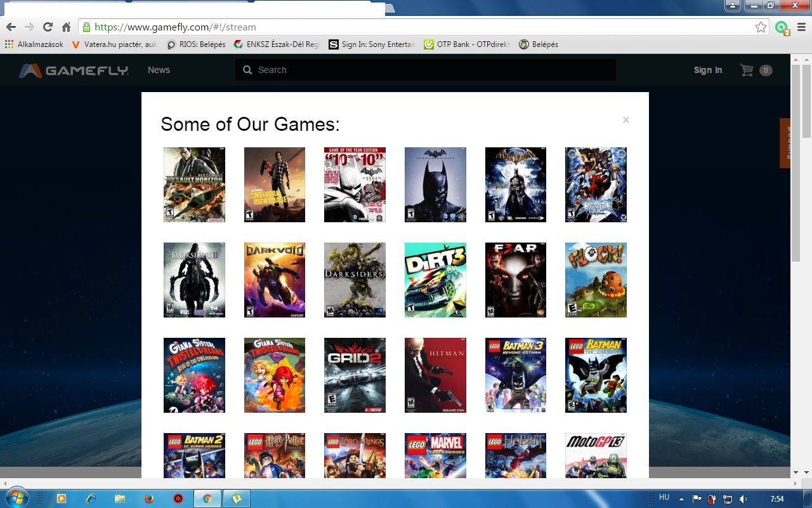This screenshot has height=508, width=812.
Task: Open the ENKSZ Észak-Dél bookmark
Action: point(277,44)
